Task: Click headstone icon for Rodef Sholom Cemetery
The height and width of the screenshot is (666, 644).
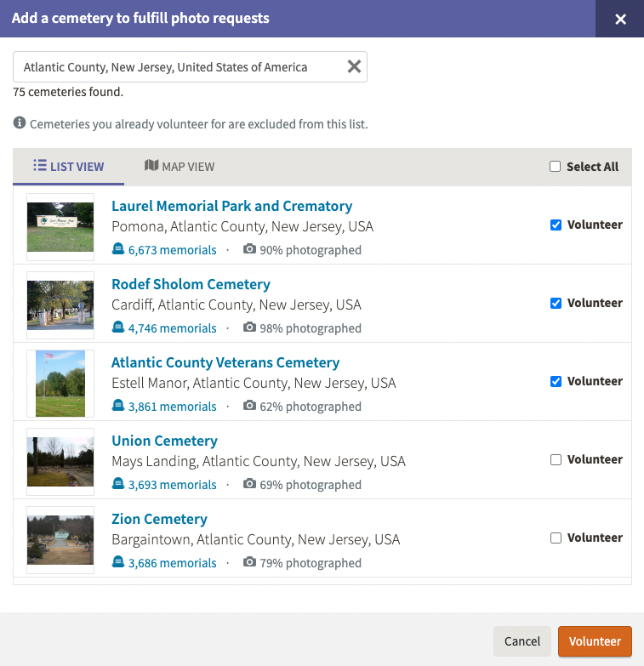Action: coord(118,327)
